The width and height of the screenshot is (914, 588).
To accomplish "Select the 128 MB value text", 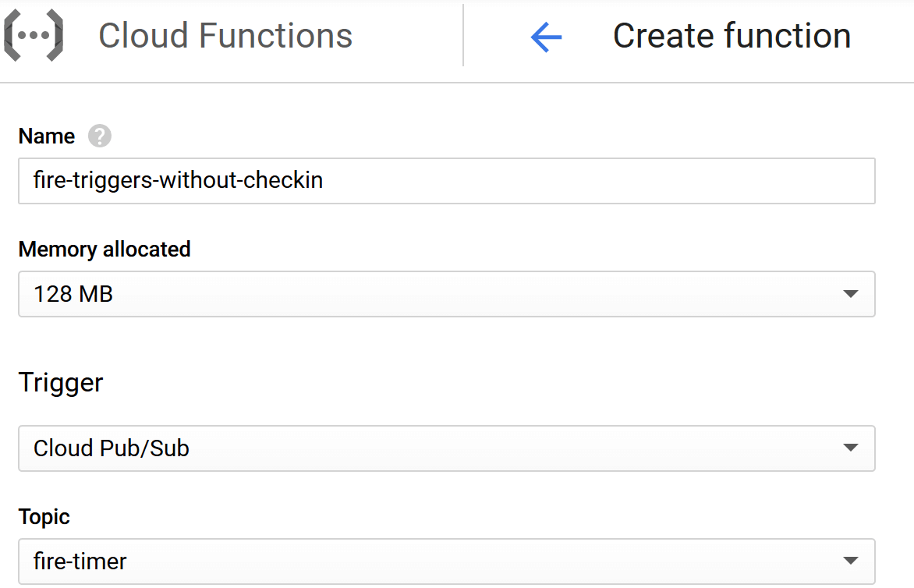I will pyautogui.click(x=73, y=294).
